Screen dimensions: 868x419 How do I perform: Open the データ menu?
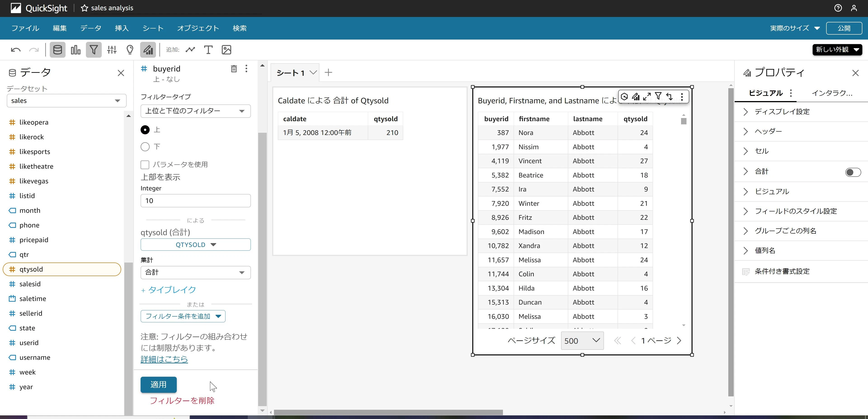point(91,28)
